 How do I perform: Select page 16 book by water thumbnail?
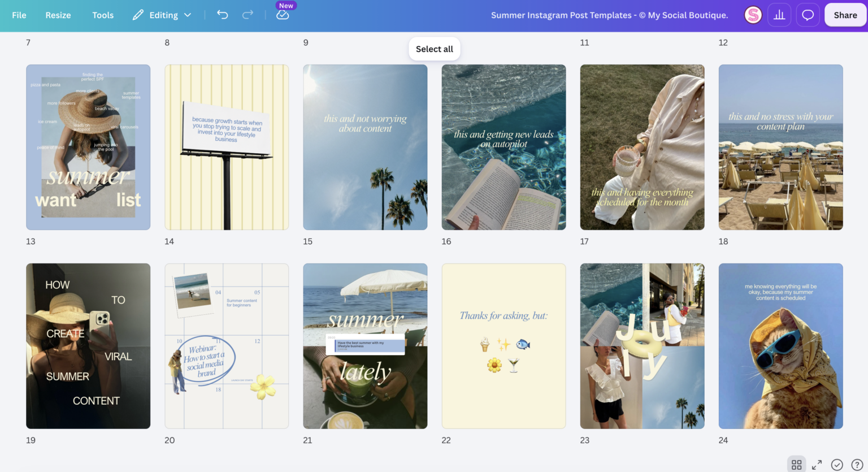click(504, 147)
